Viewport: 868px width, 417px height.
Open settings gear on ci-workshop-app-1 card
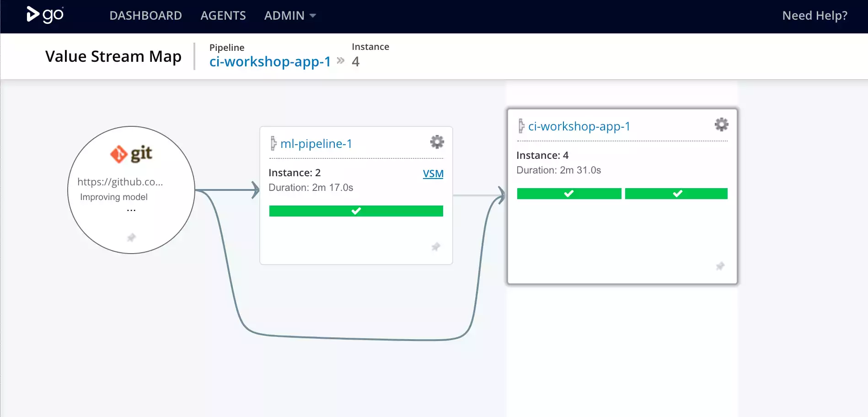coord(721,124)
